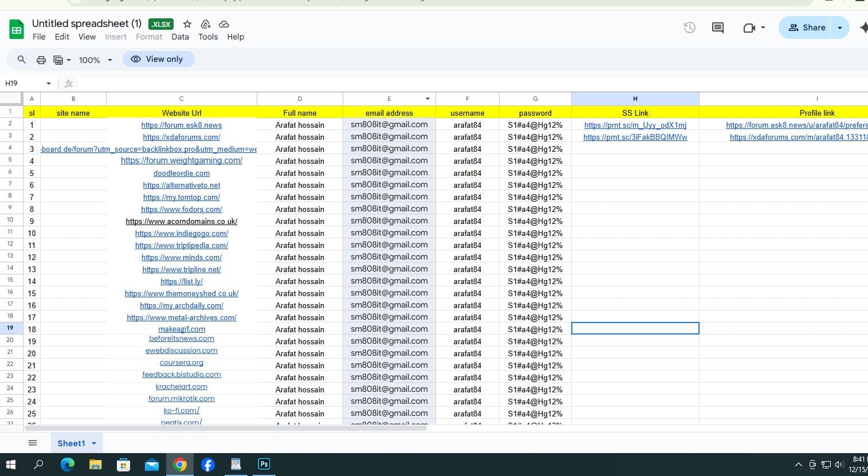Check the cloud document status icon

point(224,24)
